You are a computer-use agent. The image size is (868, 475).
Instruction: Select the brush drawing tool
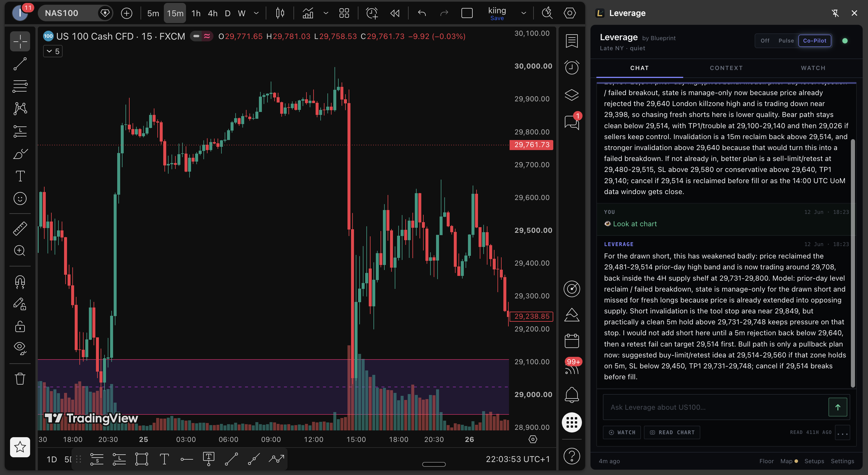(x=20, y=154)
